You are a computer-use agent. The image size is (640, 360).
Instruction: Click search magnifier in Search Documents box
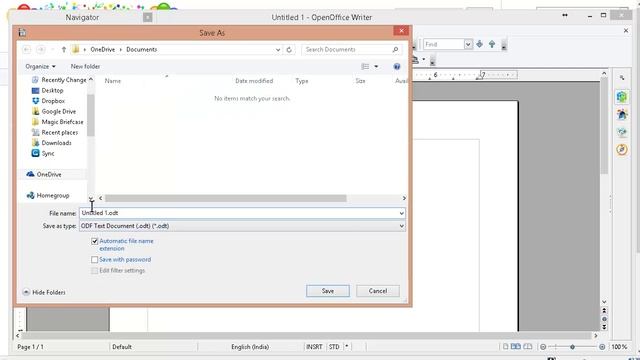click(395, 49)
